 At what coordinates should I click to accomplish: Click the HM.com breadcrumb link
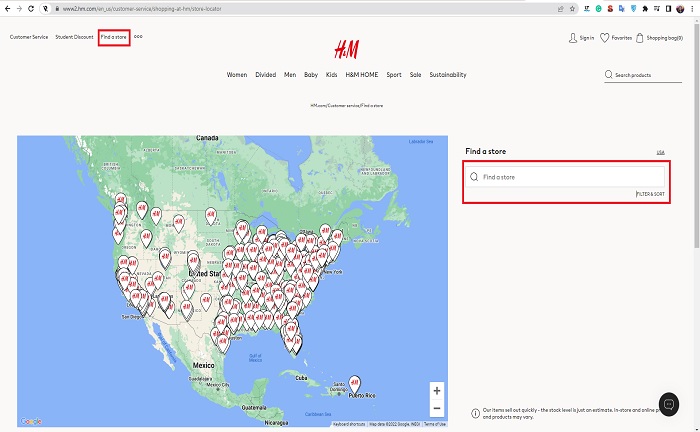(318, 106)
